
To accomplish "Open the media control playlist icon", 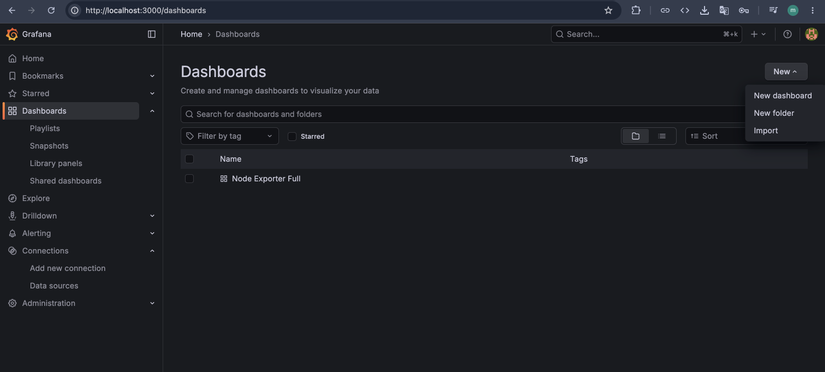I will coord(773,11).
